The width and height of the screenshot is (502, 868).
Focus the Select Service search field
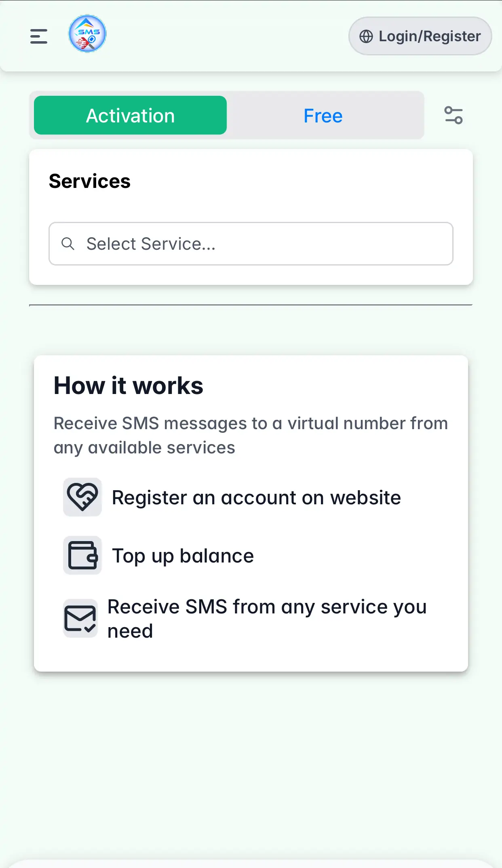259,244
